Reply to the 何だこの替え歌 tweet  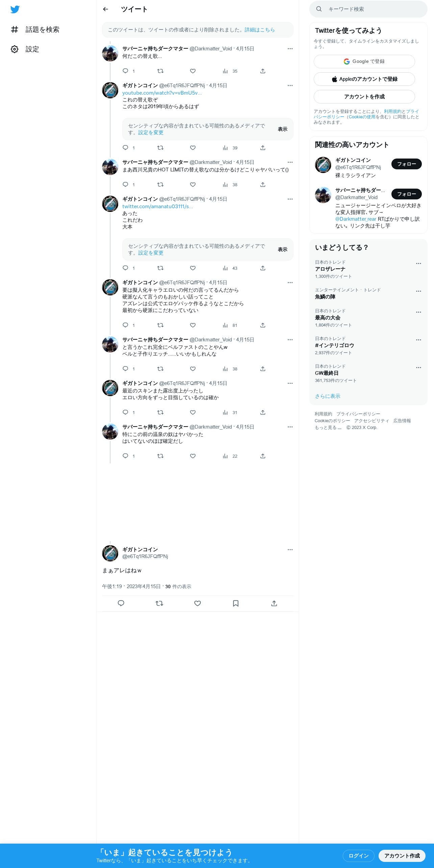click(x=125, y=71)
